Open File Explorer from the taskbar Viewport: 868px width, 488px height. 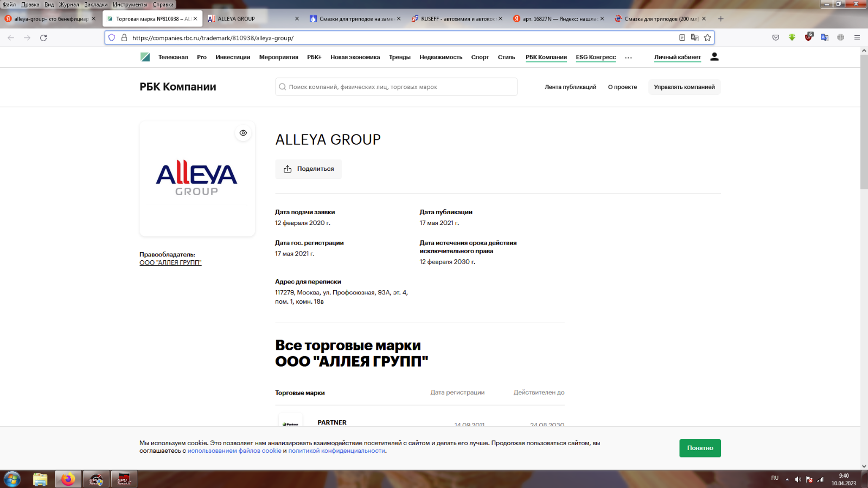point(40,479)
